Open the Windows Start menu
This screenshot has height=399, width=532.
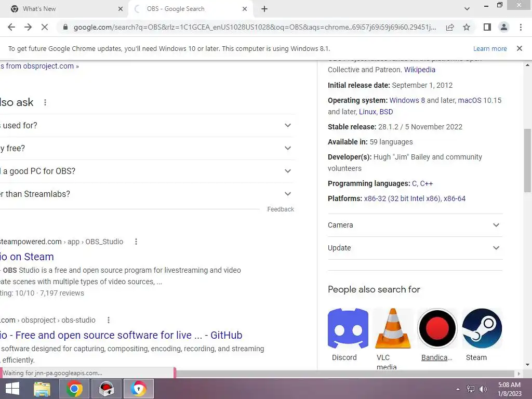12,389
